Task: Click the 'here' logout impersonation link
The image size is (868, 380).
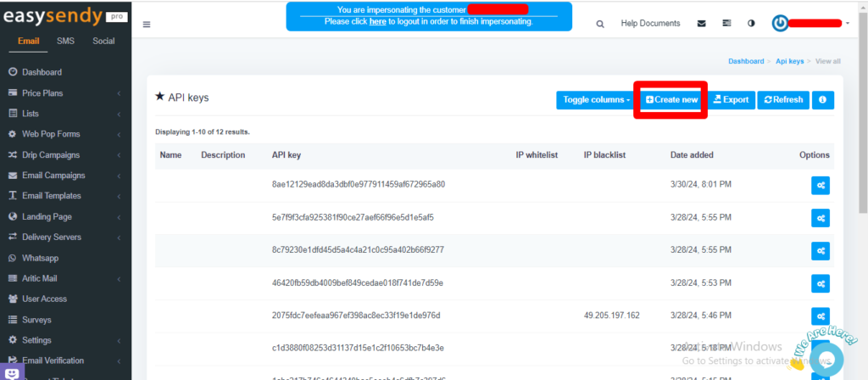Action: click(x=377, y=21)
